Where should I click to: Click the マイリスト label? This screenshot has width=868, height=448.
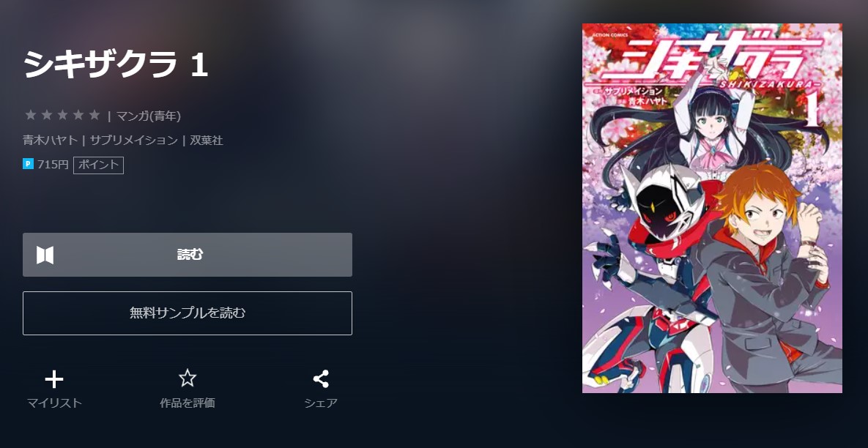[x=54, y=403]
